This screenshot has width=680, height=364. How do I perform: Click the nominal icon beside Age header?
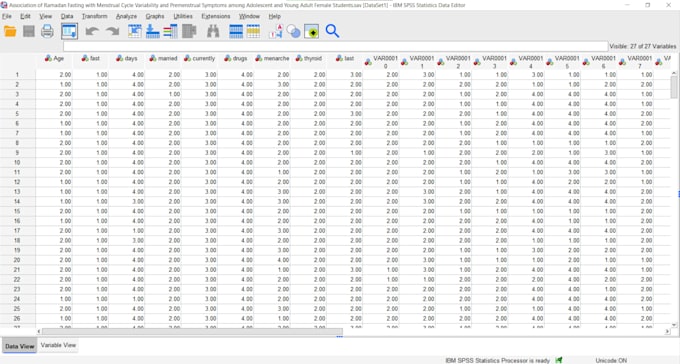tap(48, 58)
